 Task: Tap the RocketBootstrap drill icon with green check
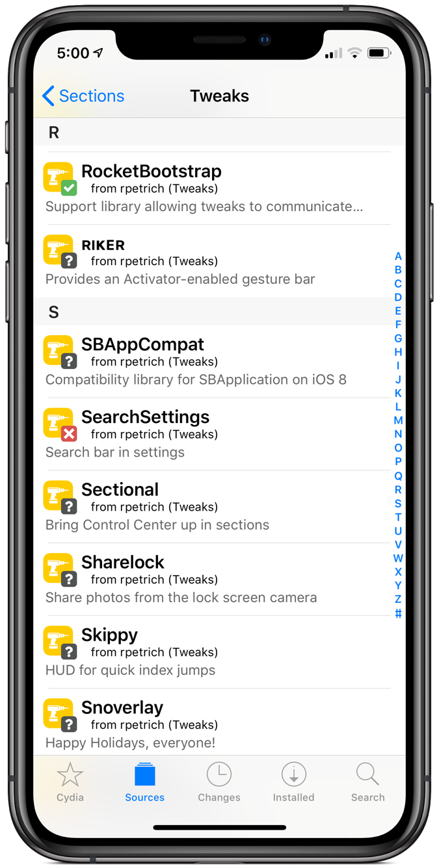[x=60, y=178]
